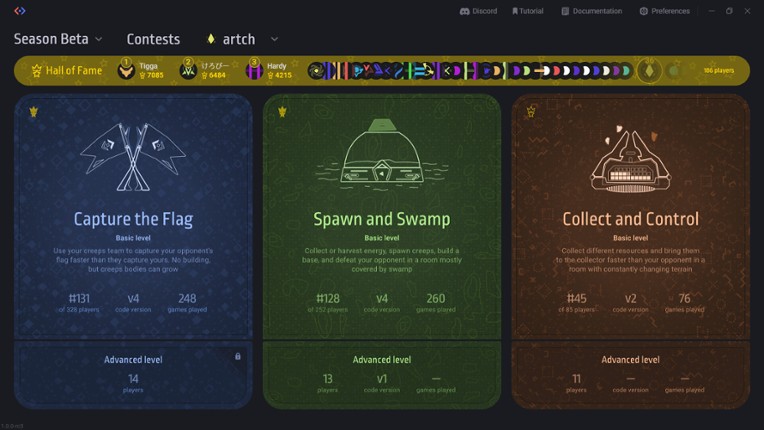
Task: Click the Screeps Arena logo icon
Action: (20, 11)
